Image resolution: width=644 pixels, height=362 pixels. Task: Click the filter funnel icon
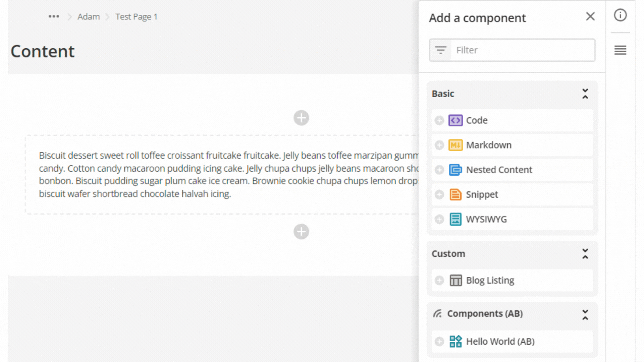click(x=440, y=50)
